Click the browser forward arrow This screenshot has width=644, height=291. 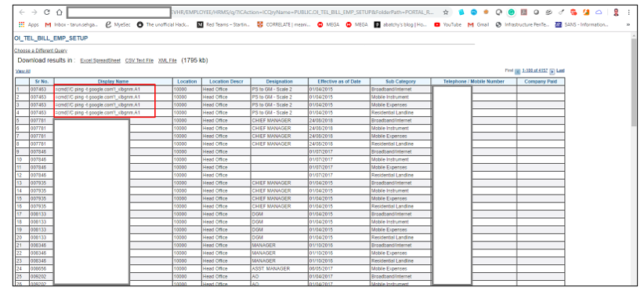pos(34,13)
